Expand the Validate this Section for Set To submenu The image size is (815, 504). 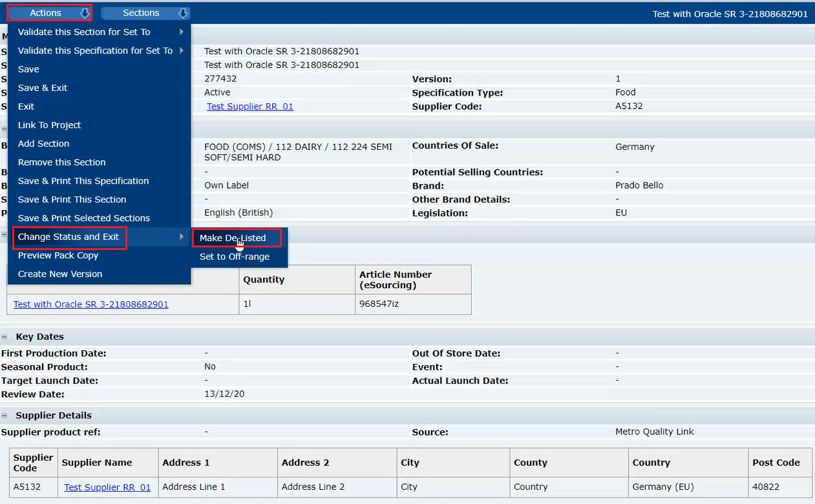(x=84, y=32)
